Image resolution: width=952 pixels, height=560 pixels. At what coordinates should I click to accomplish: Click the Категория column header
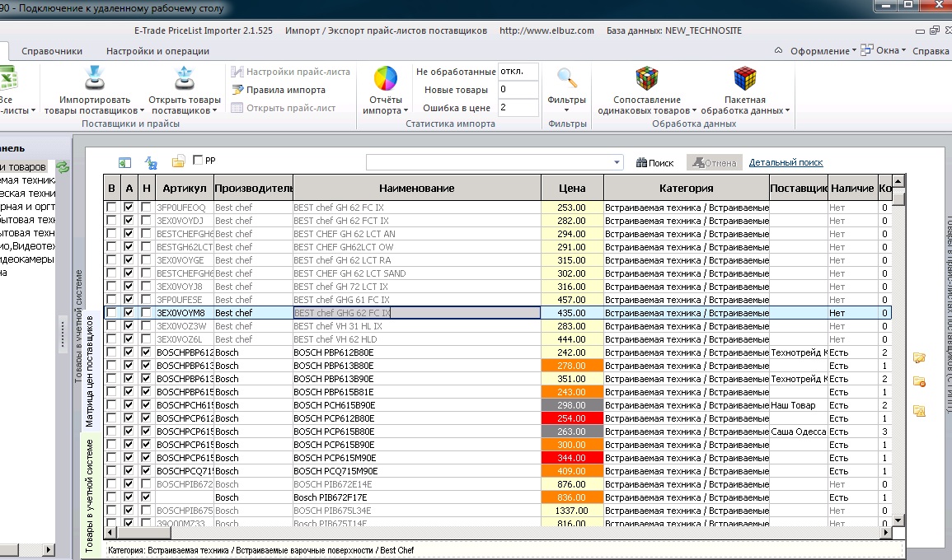(686, 188)
